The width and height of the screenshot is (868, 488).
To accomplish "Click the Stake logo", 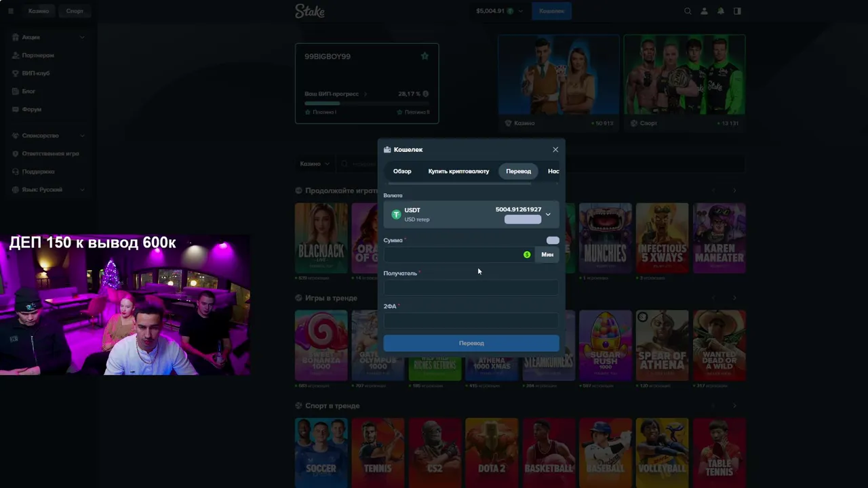I will (x=310, y=11).
